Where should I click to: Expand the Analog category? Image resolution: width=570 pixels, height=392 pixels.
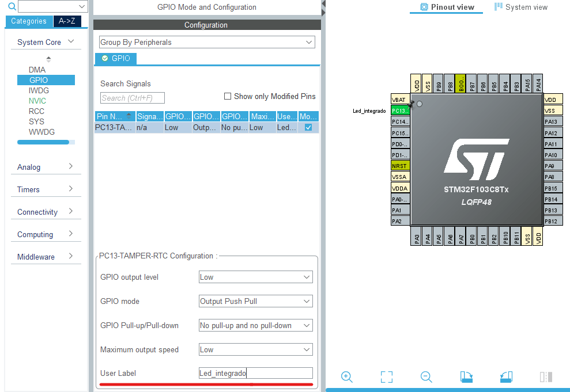[x=46, y=167]
